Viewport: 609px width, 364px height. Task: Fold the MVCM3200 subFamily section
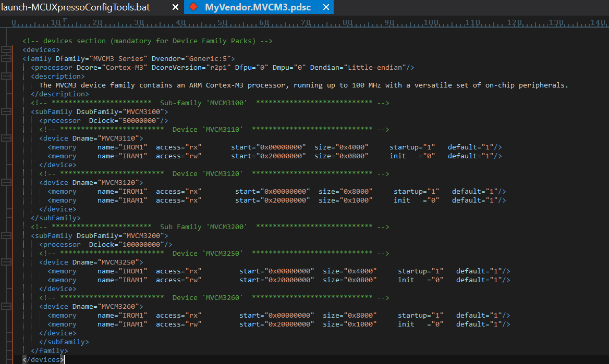coord(6,235)
